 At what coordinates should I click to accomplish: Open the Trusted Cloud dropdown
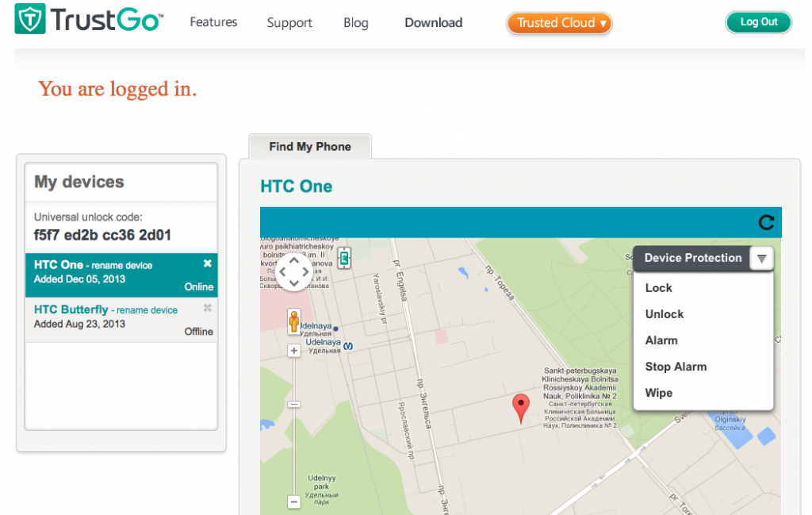pyautogui.click(x=559, y=23)
